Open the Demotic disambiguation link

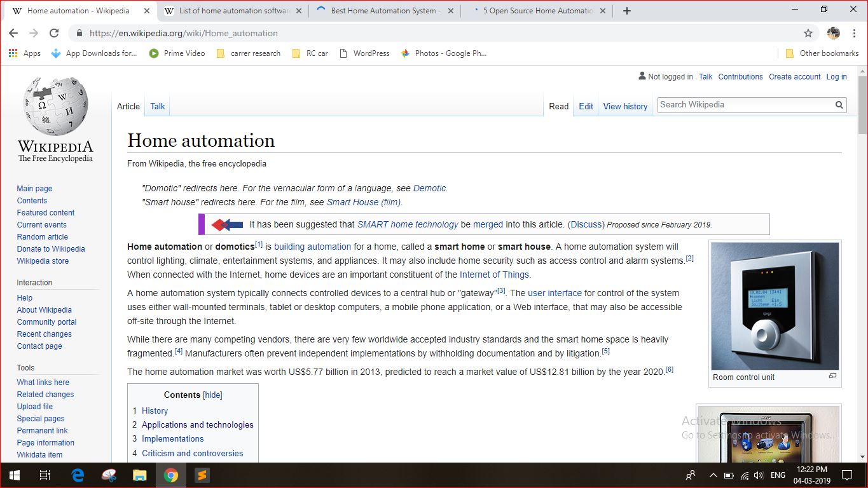click(x=429, y=188)
